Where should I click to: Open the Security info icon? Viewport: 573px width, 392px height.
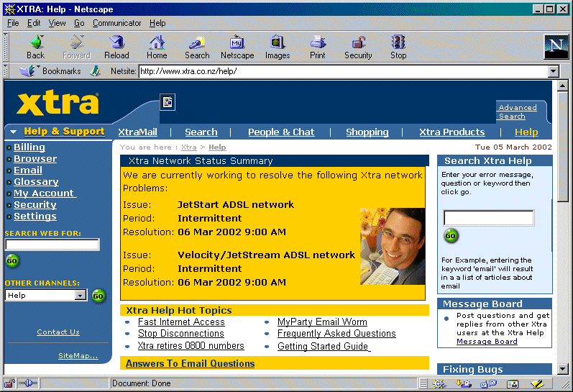(358, 46)
